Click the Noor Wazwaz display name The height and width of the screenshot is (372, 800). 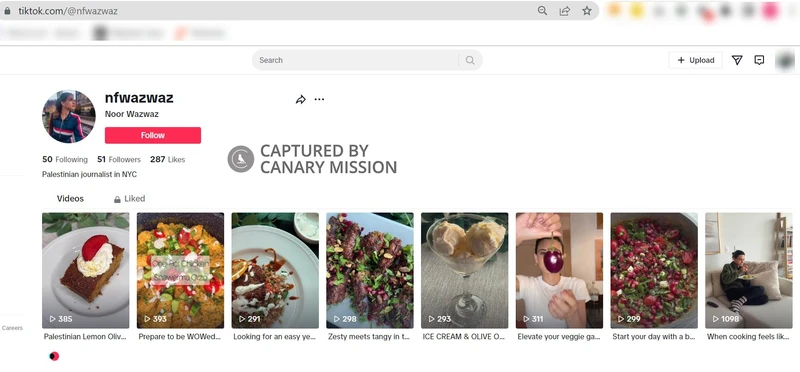point(132,114)
